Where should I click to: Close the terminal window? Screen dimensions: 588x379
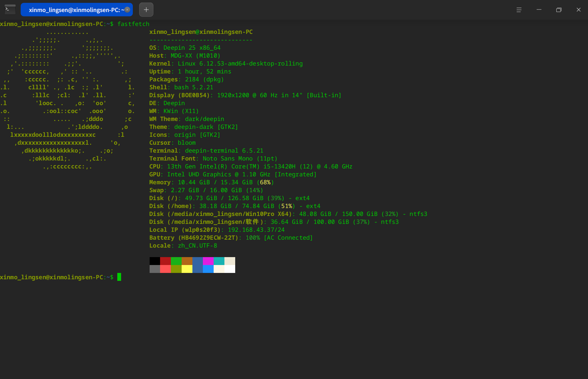(578, 10)
